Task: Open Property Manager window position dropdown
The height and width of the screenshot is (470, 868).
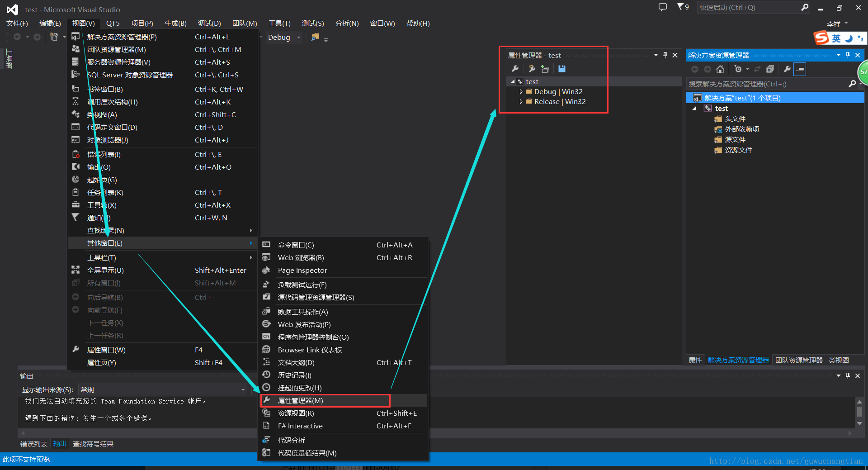Action: tap(656, 55)
